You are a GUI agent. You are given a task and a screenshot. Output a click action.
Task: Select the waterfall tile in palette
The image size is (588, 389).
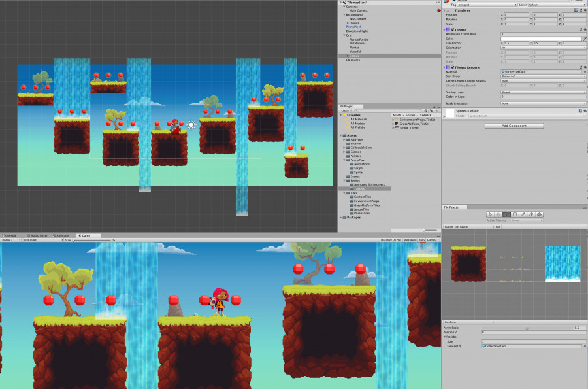(x=563, y=264)
